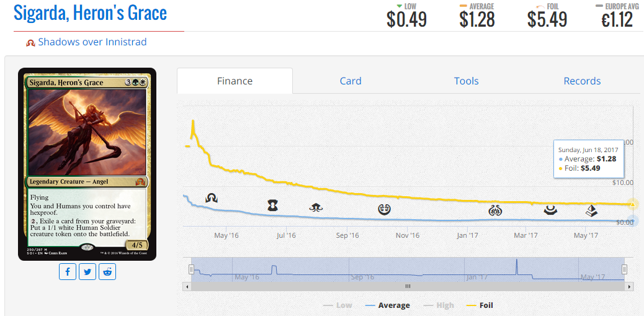This screenshot has width=644, height=316.
Task: Toggle the Foil series in legend
Action: 480,305
